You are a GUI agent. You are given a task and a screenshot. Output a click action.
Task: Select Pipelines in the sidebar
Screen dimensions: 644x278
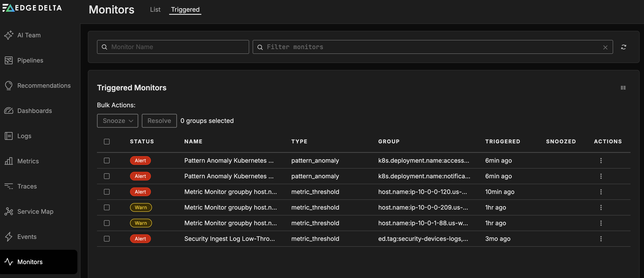30,60
